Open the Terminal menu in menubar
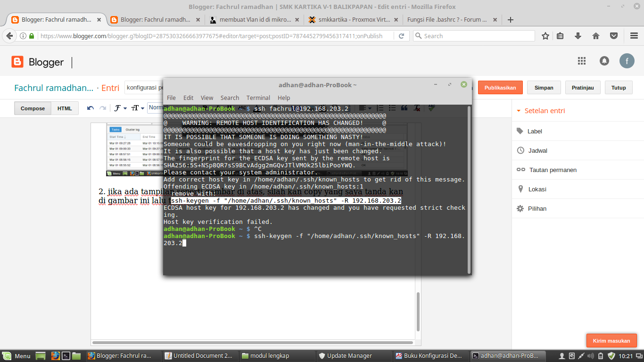Image resolution: width=644 pixels, height=362 pixels. pos(258,98)
